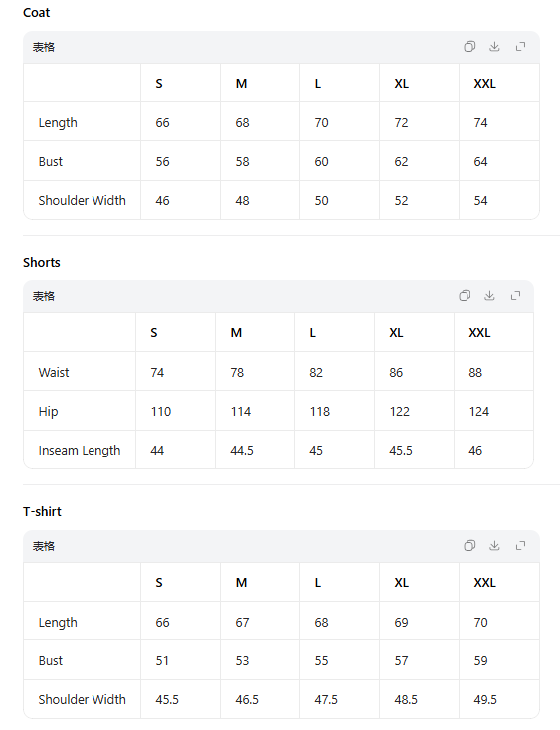Image resolution: width=560 pixels, height=730 pixels.
Task: Expand the Coat table to fullscreen
Action: (520, 47)
